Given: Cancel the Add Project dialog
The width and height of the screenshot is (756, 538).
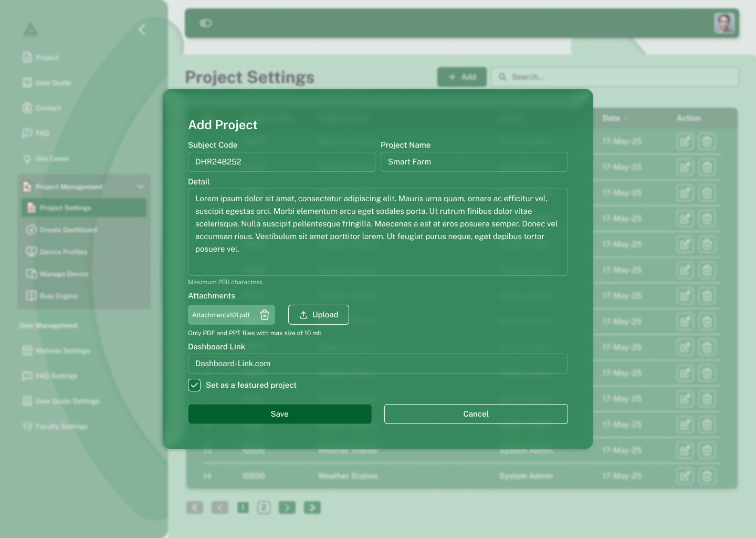Looking at the screenshot, I should point(476,414).
